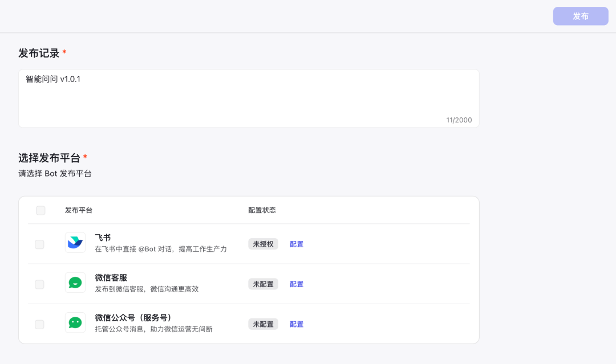
Task: Click the 微信客服 green chat icon
Action: [75, 283]
